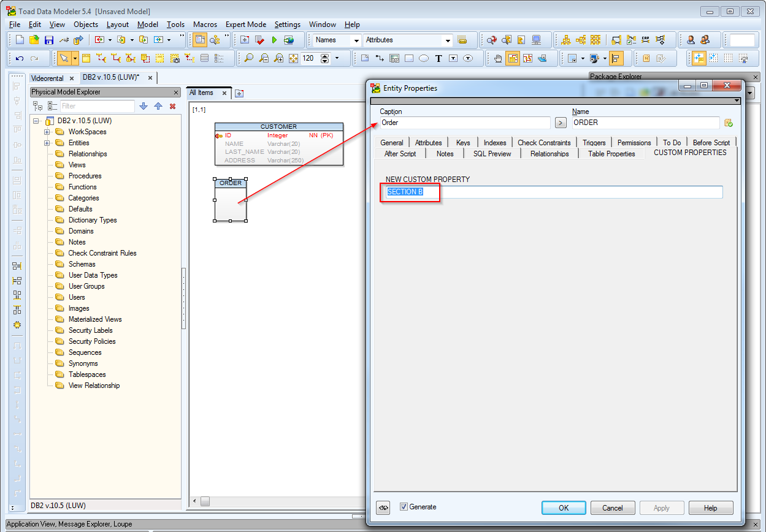
Task: Click the CRP alignment toolbar icon
Action: tap(646, 40)
